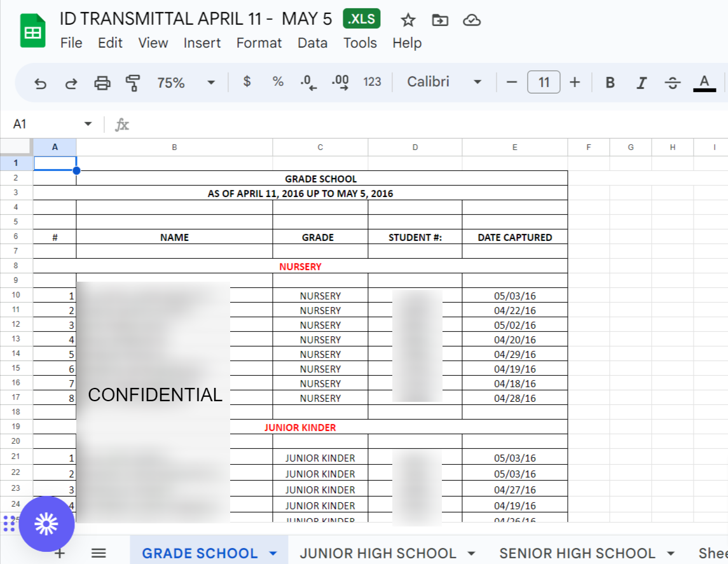The width and height of the screenshot is (728, 564).
Task: Toggle bold formatting
Action: [610, 83]
